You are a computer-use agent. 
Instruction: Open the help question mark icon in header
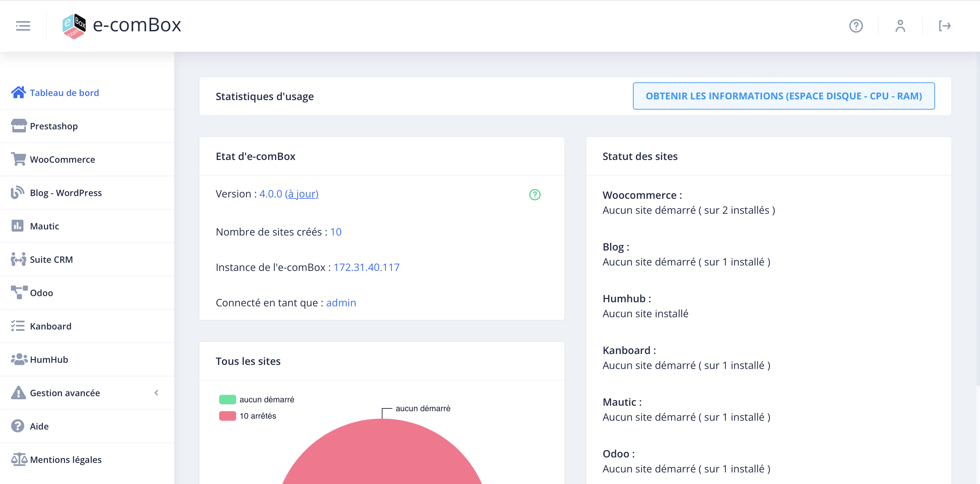(855, 26)
